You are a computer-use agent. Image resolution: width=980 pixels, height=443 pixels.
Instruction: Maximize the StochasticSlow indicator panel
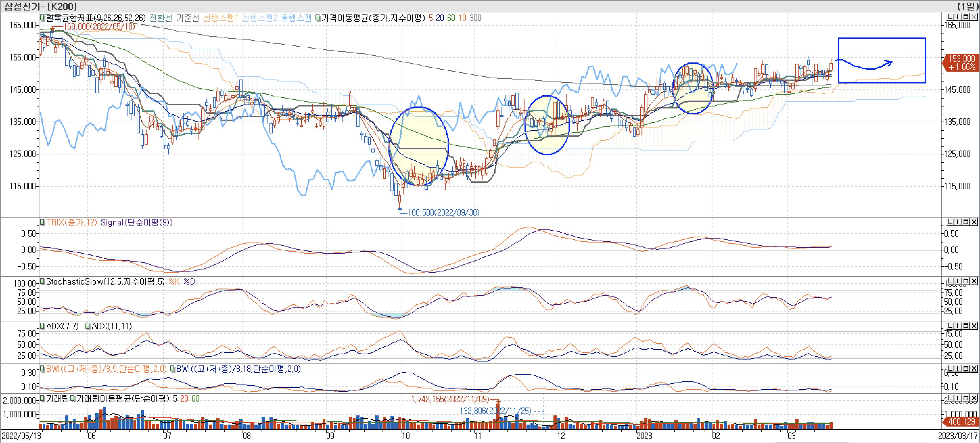click(x=966, y=281)
